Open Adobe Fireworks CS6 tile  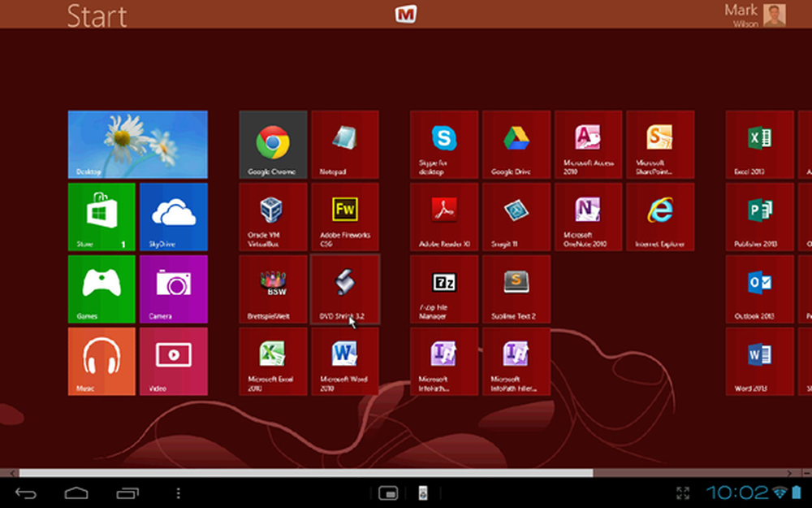click(x=345, y=217)
